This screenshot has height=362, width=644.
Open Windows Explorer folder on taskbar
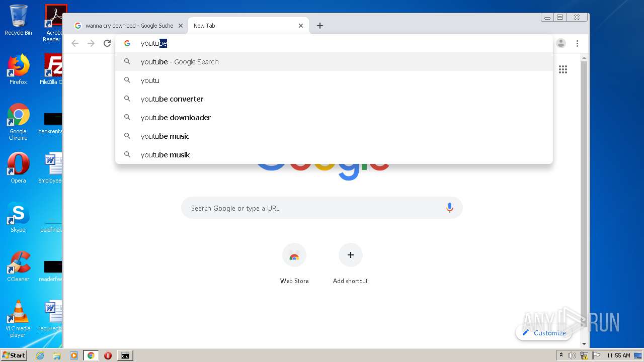click(57, 355)
